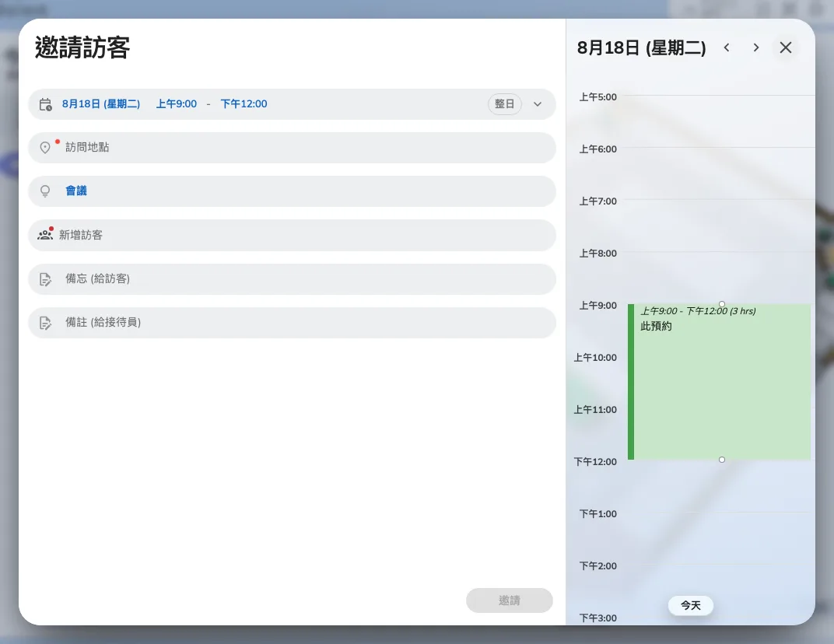Open the 會議 purpose selector
This screenshot has height=644, width=834.
coord(292,191)
